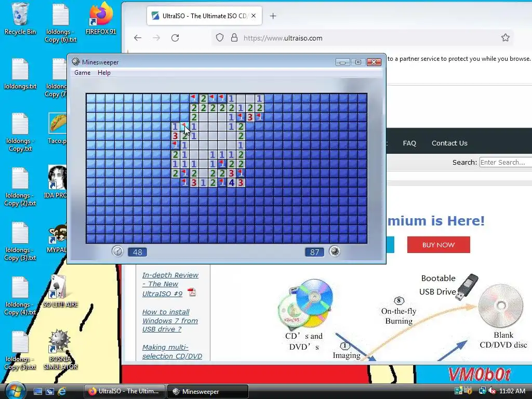Select the SO LIT!! AIRE shortcut
This screenshot has width=532, height=399.
click(x=60, y=291)
